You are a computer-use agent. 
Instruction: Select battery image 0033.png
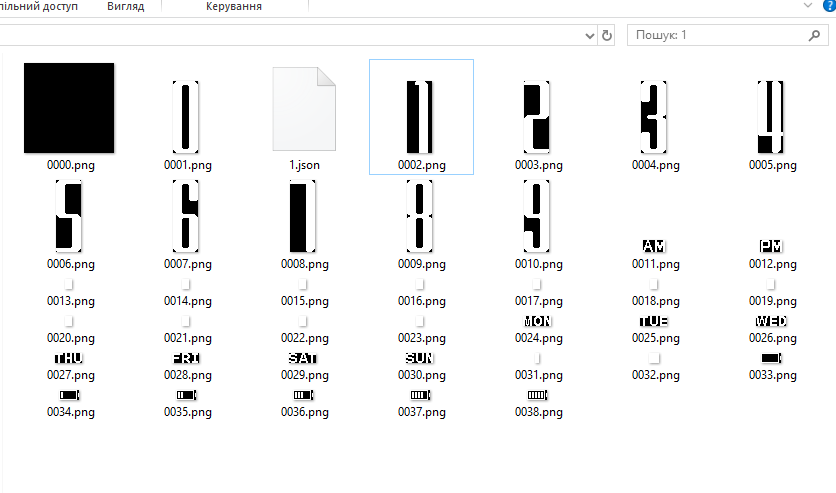pyautogui.click(x=771, y=358)
